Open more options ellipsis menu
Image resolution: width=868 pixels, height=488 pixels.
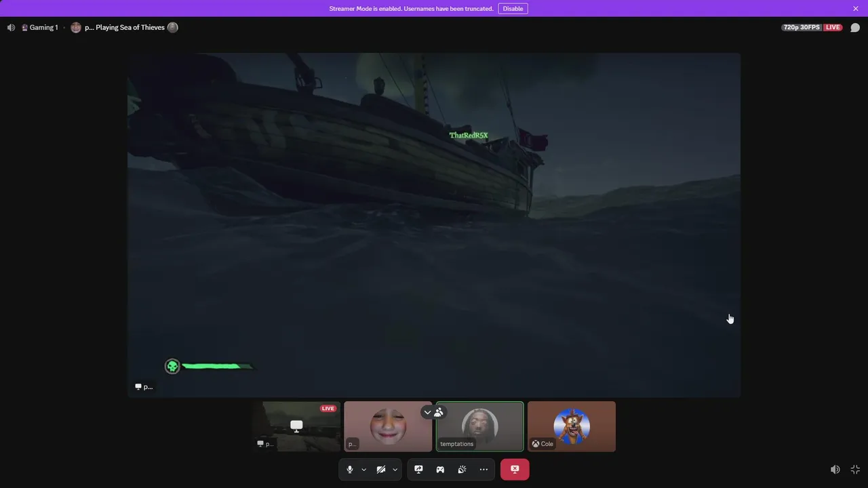tap(484, 469)
